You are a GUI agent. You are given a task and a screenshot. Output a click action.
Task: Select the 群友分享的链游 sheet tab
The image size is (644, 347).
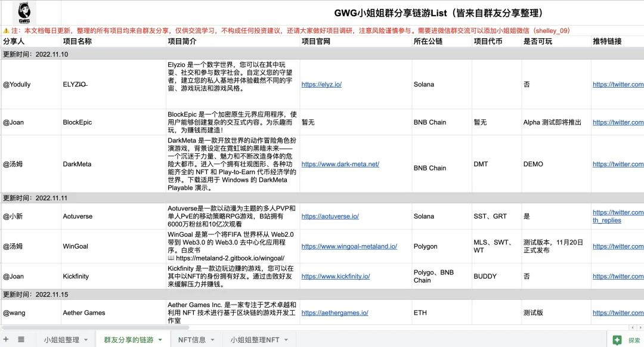pos(129,340)
